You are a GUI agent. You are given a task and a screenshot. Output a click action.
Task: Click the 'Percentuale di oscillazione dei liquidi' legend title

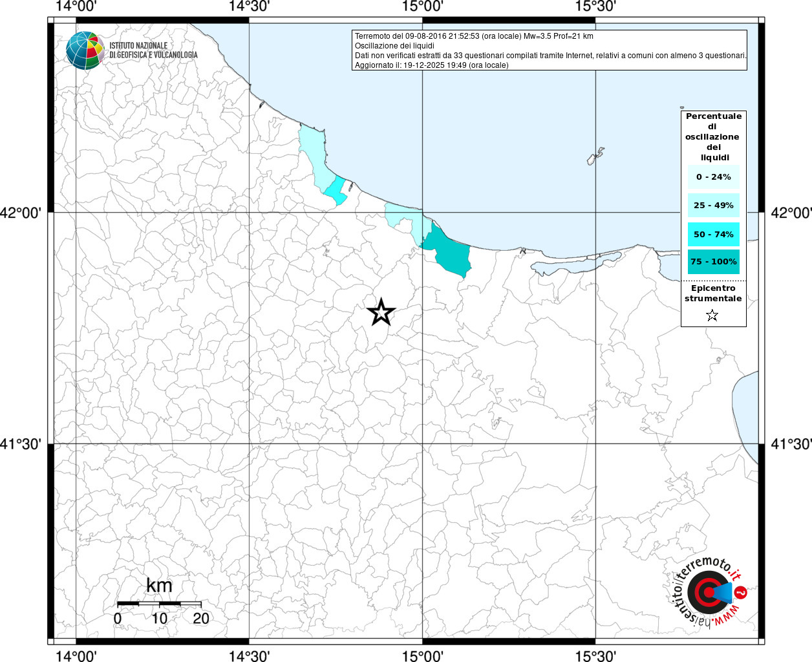pyautogui.click(x=713, y=137)
